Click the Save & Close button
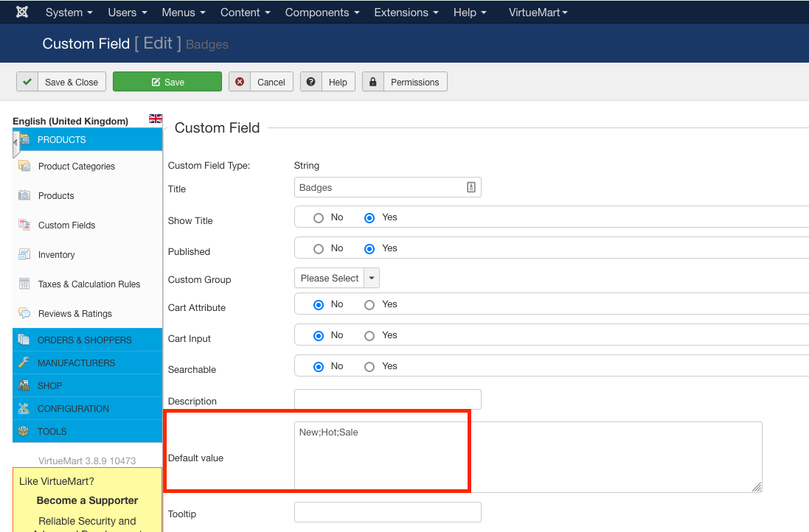This screenshot has width=809, height=532. [x=62, y=82]
